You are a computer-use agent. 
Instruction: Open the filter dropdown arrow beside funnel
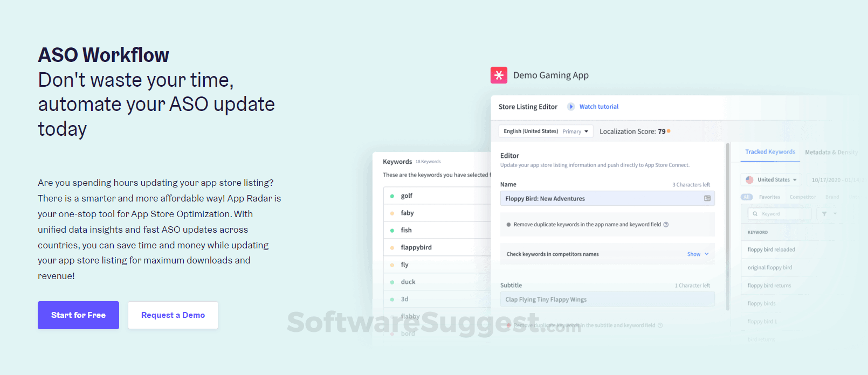click(835, 214)
